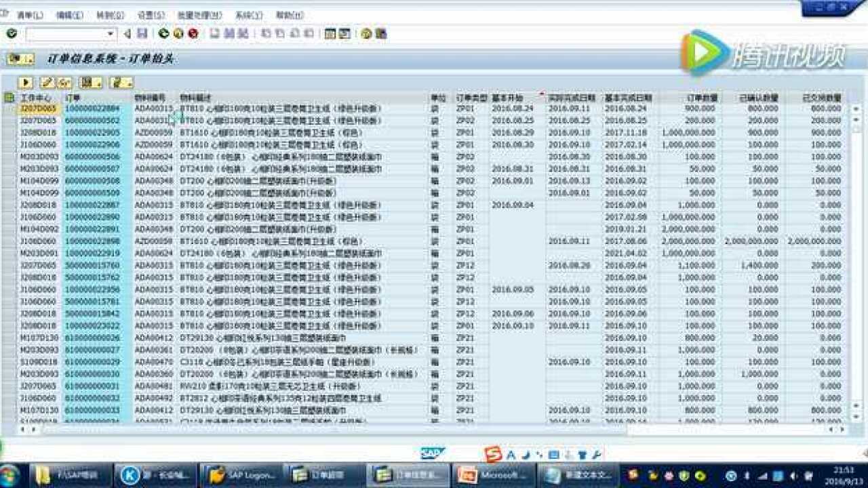
Task: Click horizontal scrollbar right arrow
Action: coord(841,430)
